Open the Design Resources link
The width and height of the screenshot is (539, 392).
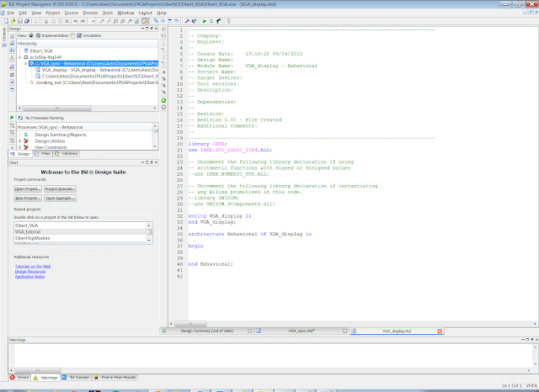click(30, 272)
